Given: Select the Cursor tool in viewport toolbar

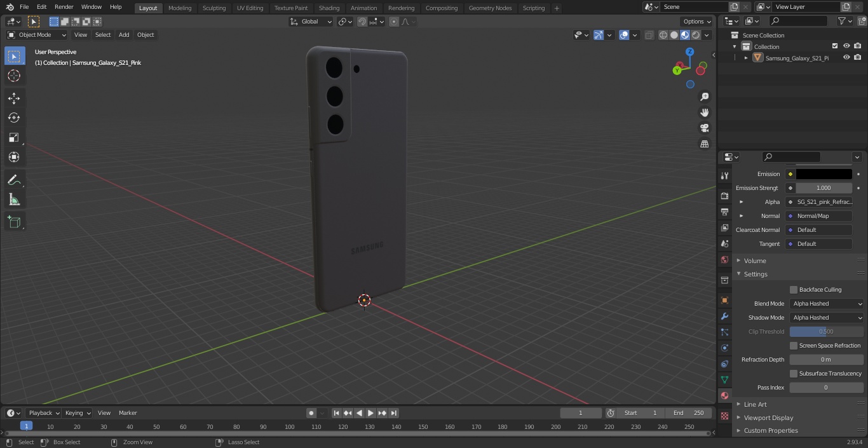Looking at the screenshot, I should (x=14, y=76).
